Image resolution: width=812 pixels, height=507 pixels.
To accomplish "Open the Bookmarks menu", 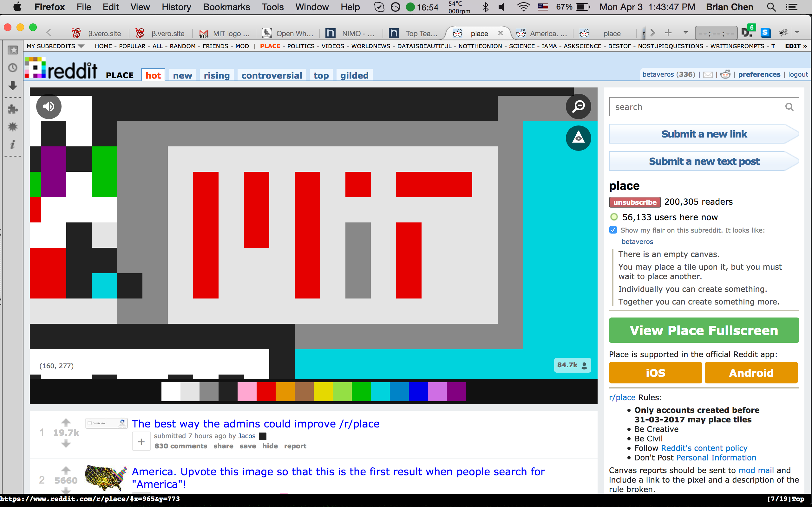I will click(x=226, y=7).
